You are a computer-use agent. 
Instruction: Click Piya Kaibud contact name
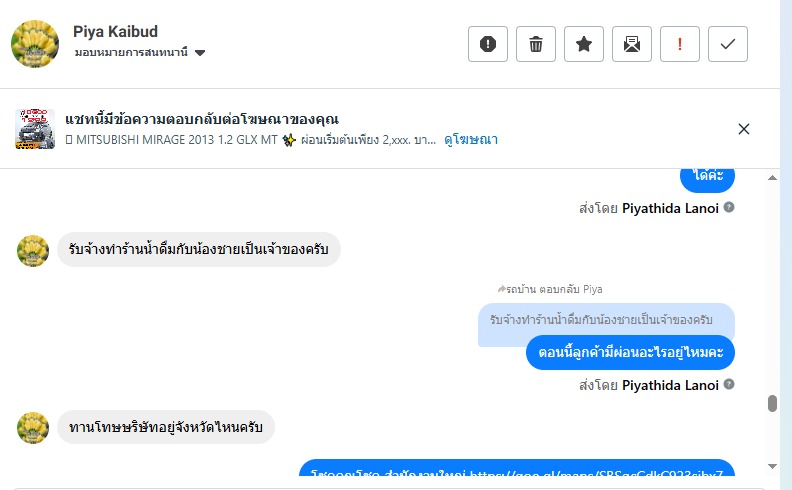(x=115, y=32)
